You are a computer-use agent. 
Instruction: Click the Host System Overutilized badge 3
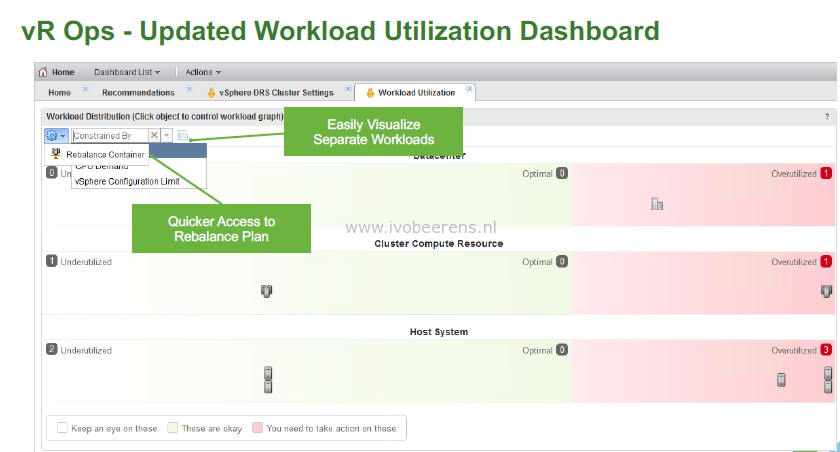(x=826, y=350)
